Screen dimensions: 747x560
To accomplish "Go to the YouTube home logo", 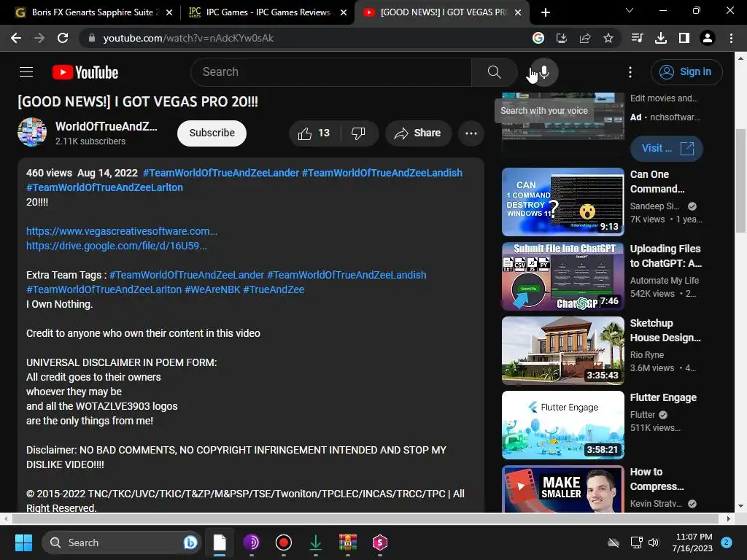I will (85, 72).
